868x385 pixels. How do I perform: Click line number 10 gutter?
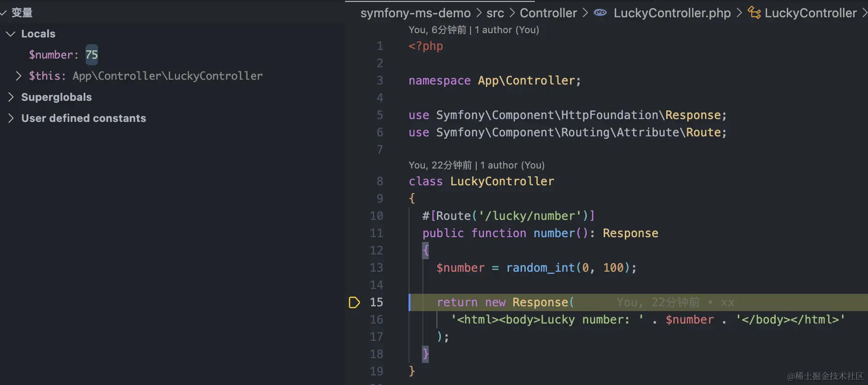point(377,216)
